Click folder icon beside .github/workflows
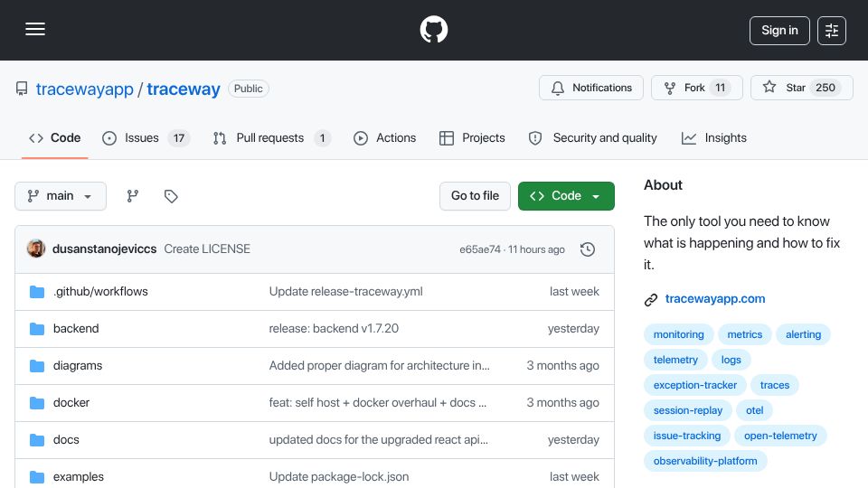Screen dimensions: 868x488 tap(37, 292)
